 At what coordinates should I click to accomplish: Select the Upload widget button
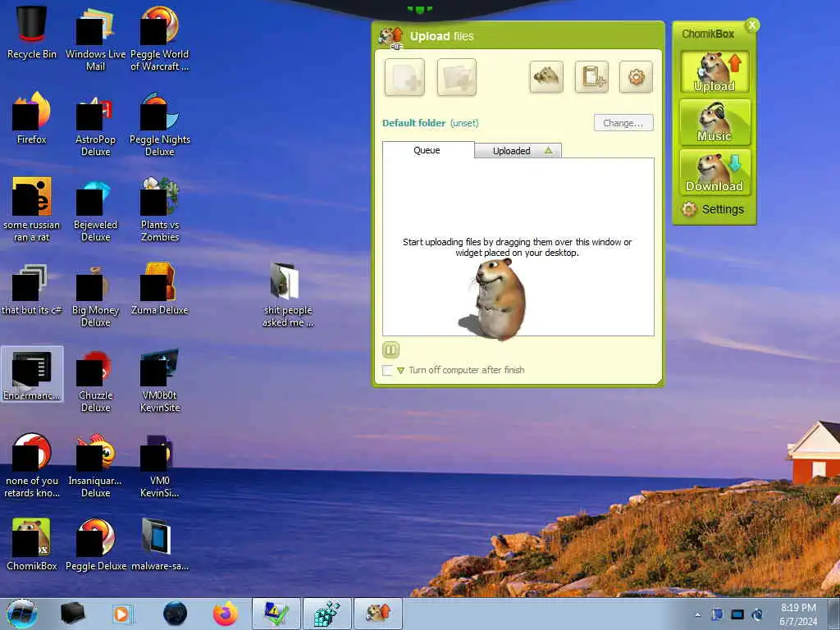[x=714, y=72]
